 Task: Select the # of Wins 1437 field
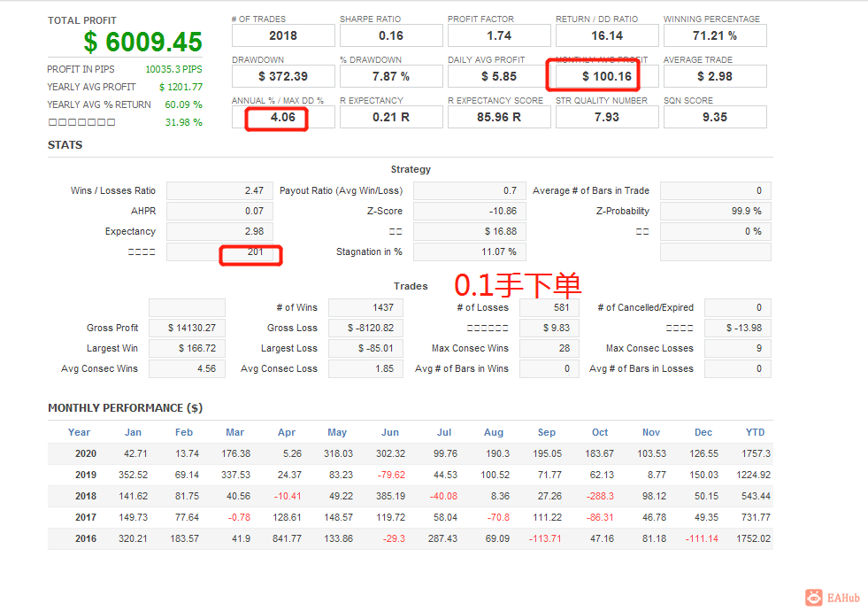pos(366,307)
